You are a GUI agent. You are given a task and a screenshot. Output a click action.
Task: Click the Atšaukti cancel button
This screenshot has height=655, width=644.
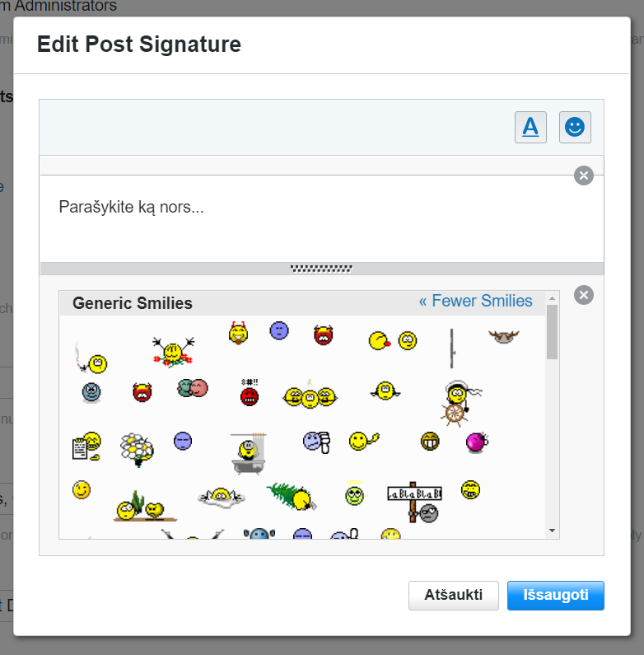pos(453,595)
